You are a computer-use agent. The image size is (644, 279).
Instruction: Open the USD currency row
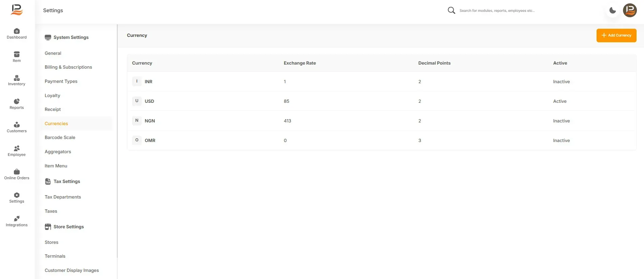tap(381, 101)
